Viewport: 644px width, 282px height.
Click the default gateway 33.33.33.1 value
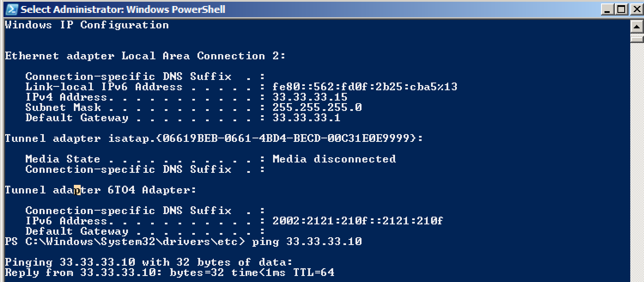click(307, 118)
